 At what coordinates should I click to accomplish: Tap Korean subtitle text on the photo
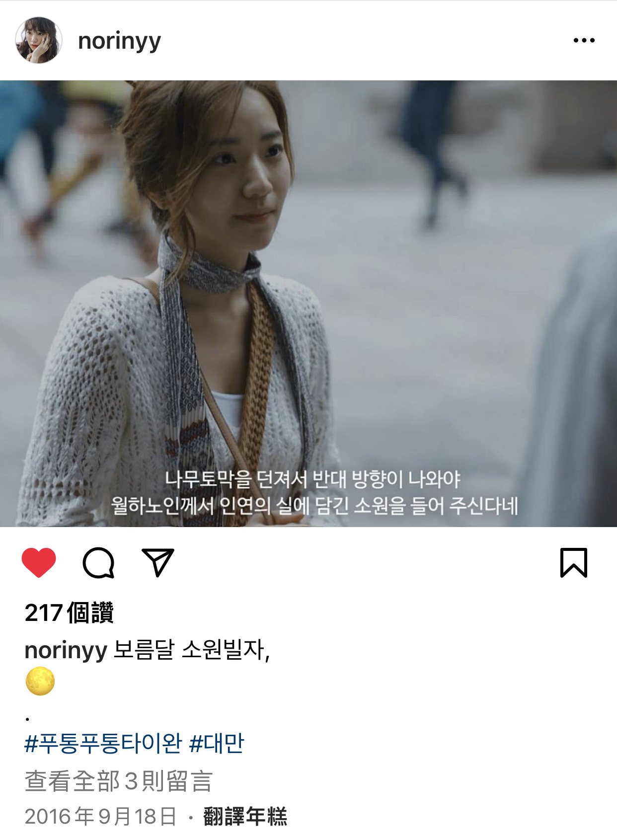point(314,492)
